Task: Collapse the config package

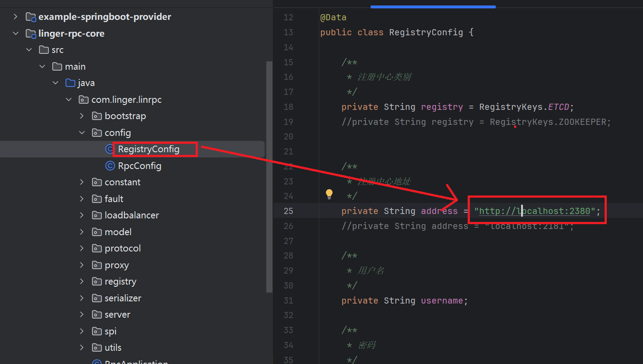Action: [82, 133]
